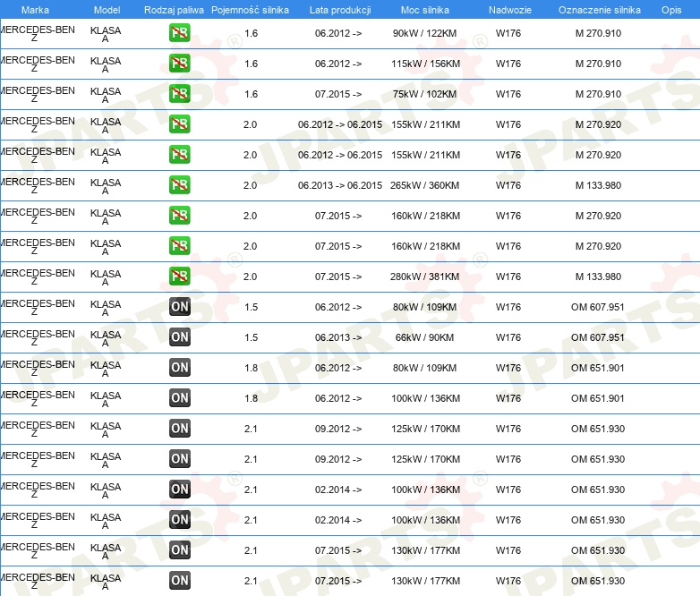Viewport: 700px width, 596px height.
Task: Click the Moc silnika column header
Action: click(425, 9)
